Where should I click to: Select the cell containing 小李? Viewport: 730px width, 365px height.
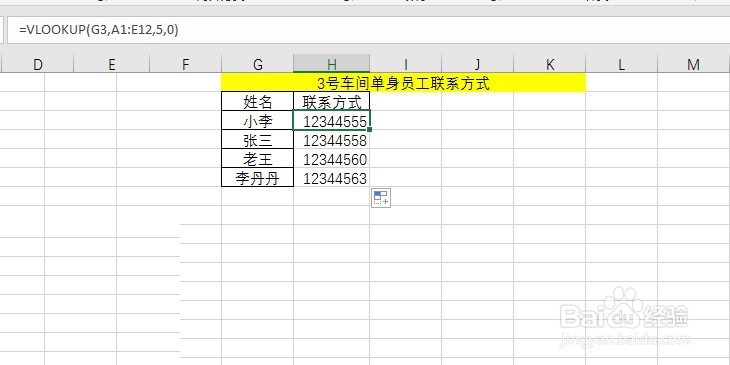coord(257,121)
